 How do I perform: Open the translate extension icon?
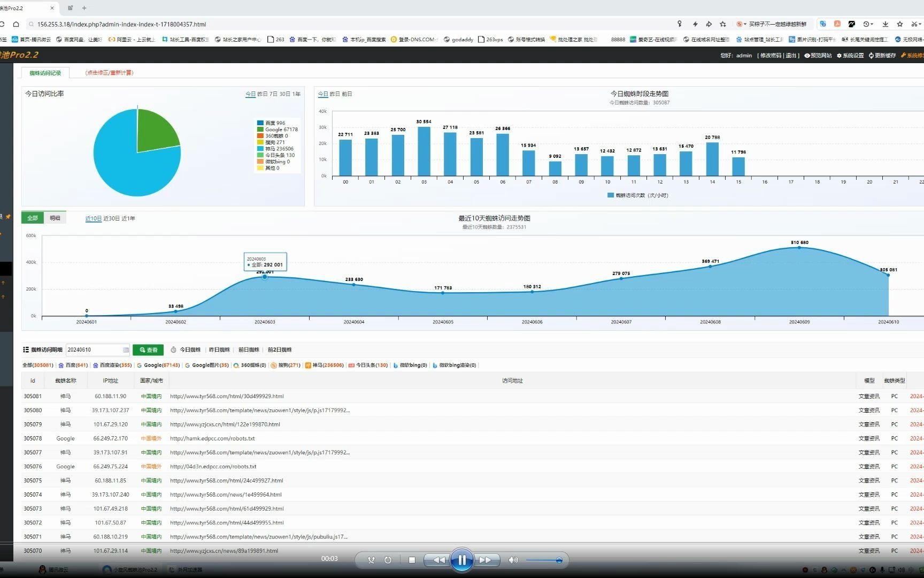pos(823,24)
